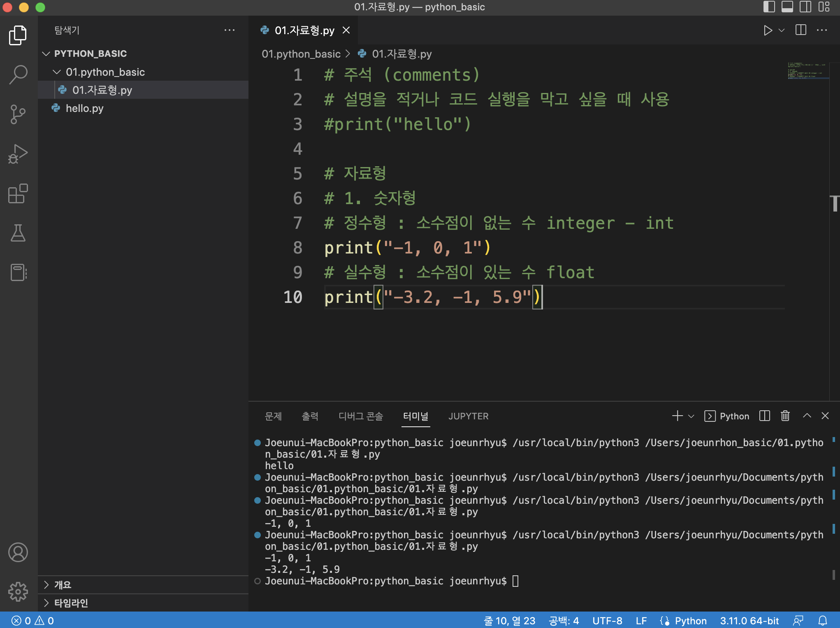
Task: Change file encoding UTF-8
Action: [x=607, y=621]
